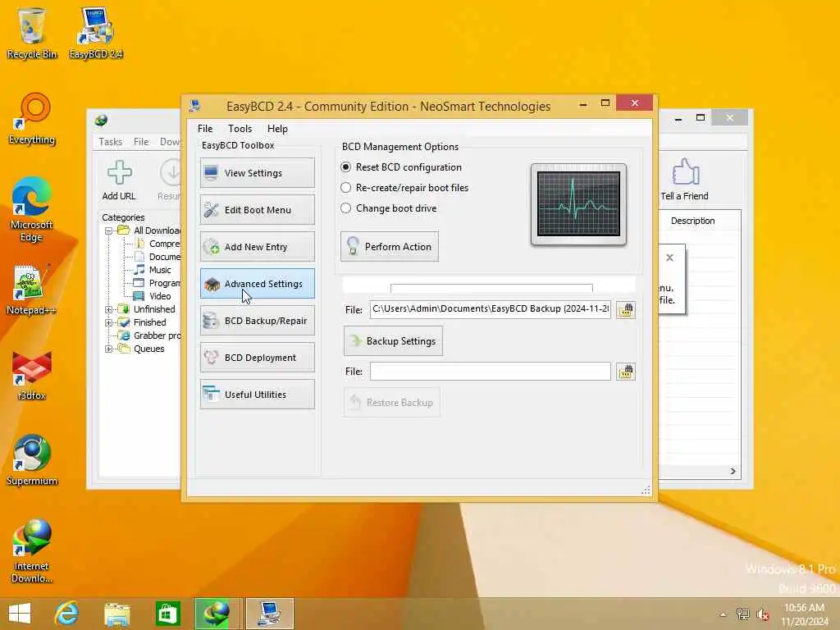The height and width of the screenshot is (630, 840).
Task: Open Notepad++ desktop shortcut
Action: (x=32, y=290)
